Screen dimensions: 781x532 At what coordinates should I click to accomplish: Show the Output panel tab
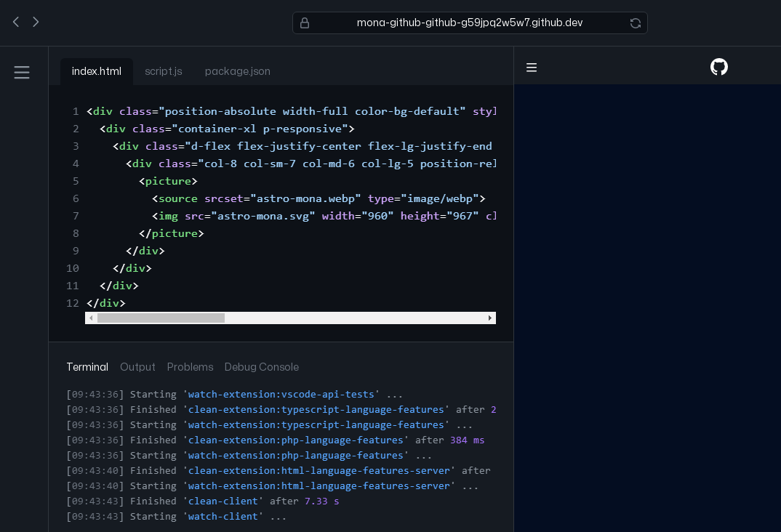[x=137, y=367]
